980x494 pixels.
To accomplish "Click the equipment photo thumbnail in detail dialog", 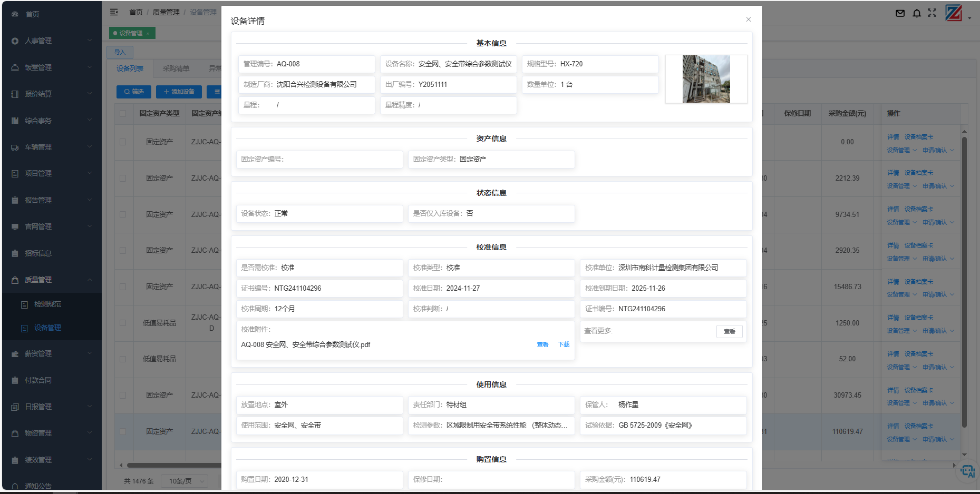I will (706, 79).
